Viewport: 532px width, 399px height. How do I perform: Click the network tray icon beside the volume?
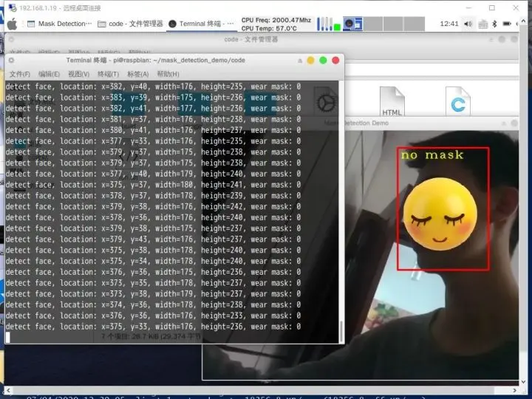coord(482,24)
